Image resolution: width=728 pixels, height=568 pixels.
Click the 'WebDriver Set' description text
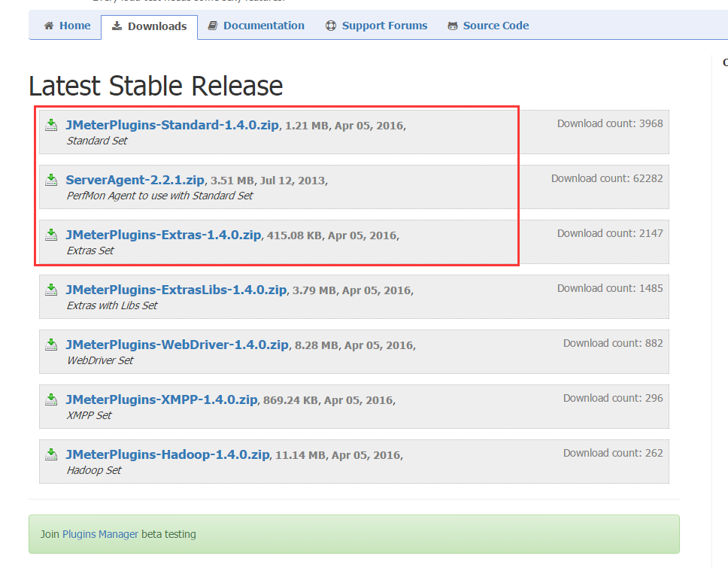[100, 360]
